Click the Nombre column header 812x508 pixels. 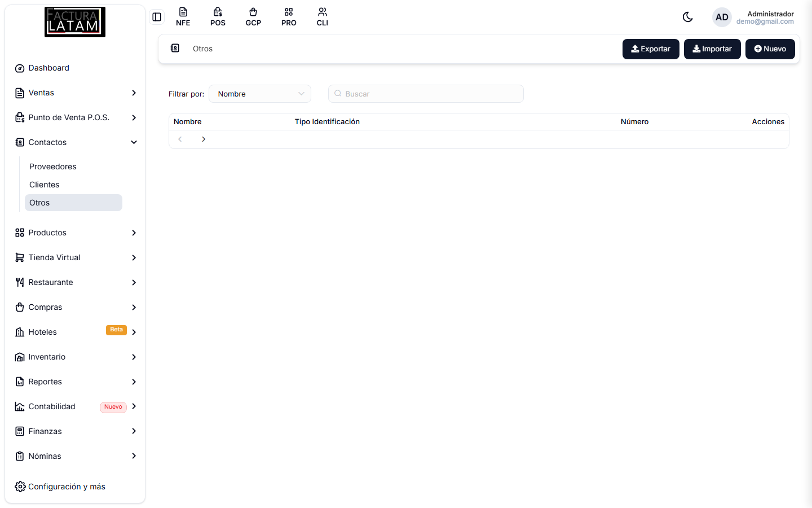pos(188,122)
